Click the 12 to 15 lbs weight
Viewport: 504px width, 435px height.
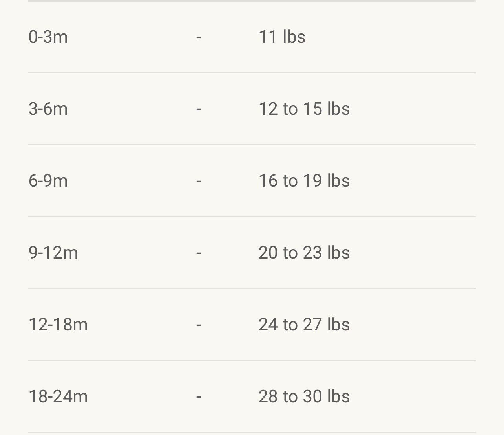[x=304, y=109]
